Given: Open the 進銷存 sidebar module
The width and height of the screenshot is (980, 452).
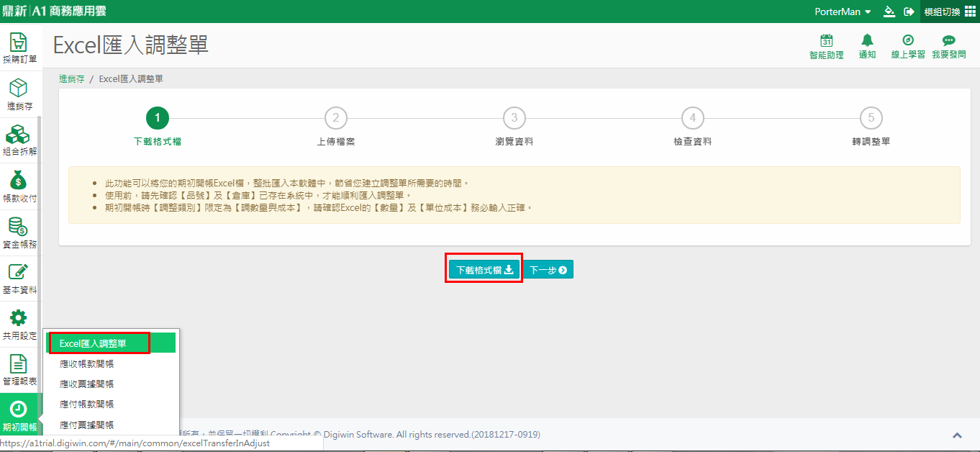Looking at the screenshot, I should (x=19, y=94).
